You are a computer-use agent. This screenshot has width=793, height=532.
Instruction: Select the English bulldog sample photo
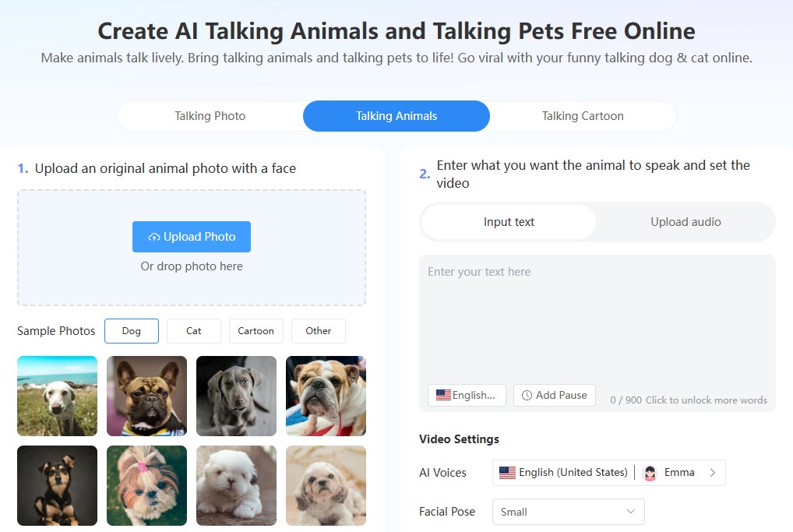click(326, 396)
